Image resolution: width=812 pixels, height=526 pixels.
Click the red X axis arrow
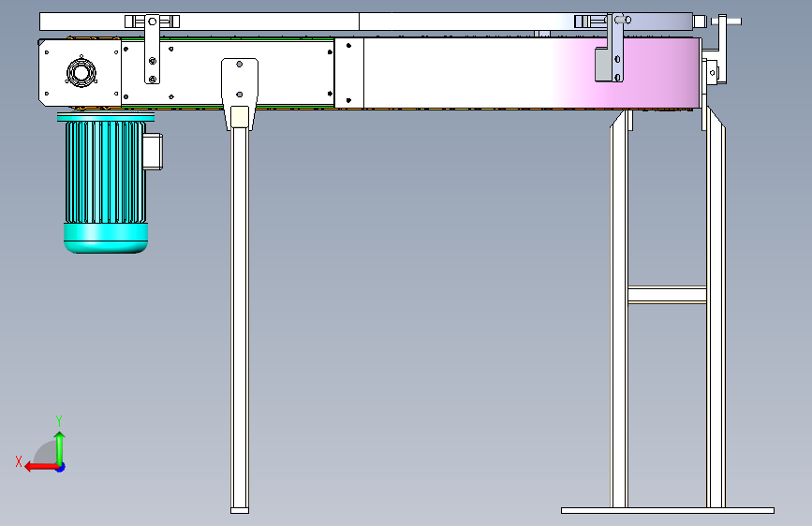(41, 467)
